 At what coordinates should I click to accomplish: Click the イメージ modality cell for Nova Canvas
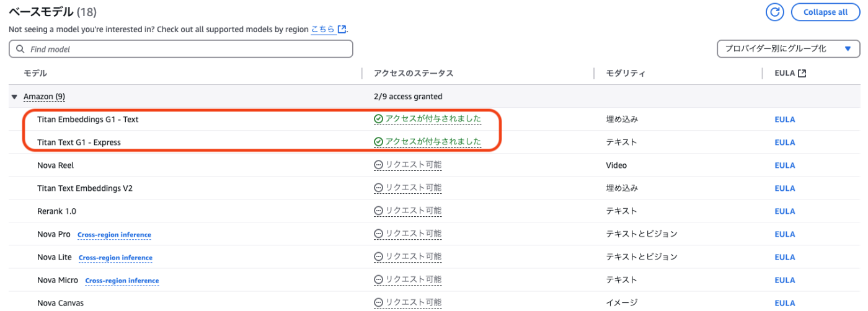click(x=621, y=303)
